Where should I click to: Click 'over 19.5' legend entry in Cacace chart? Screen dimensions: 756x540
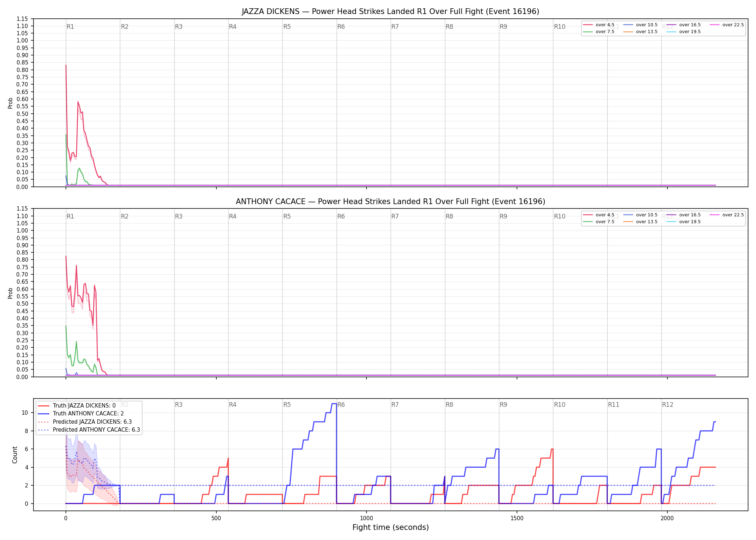click(683, 222)
